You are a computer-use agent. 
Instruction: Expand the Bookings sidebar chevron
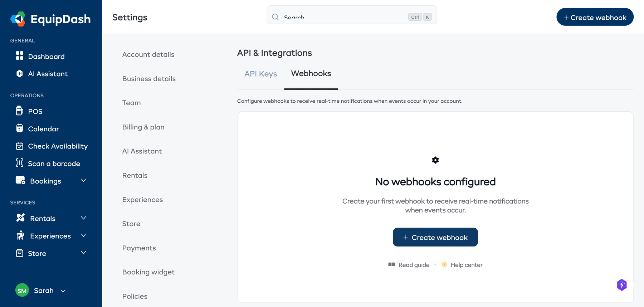pyautogui.click(x=83, y=180)
